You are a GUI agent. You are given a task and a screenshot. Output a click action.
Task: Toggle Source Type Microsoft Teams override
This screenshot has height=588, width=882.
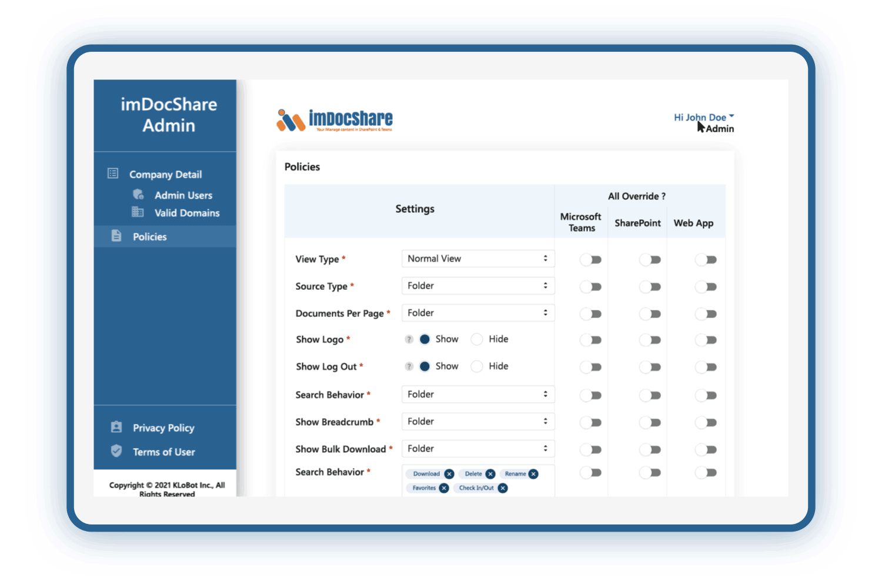(590, 286)
